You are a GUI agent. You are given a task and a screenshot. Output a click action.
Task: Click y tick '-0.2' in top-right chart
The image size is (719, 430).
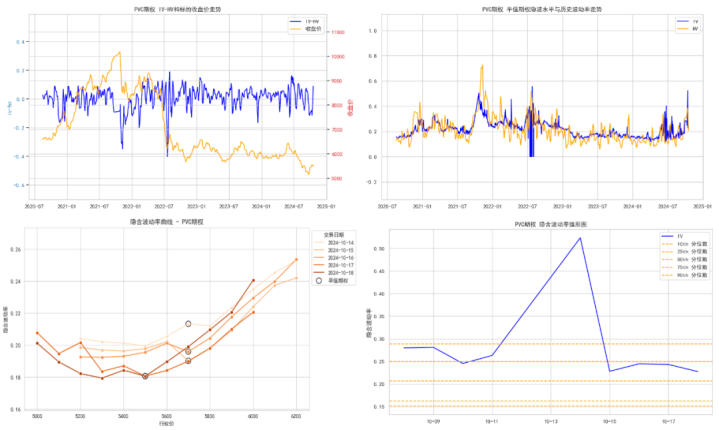pos(372,182)
